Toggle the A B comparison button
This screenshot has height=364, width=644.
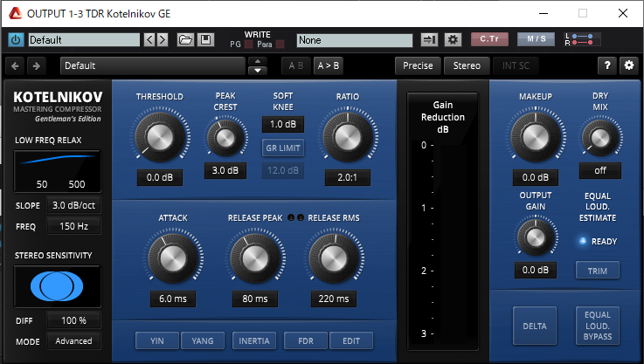(x=295, y=65)
